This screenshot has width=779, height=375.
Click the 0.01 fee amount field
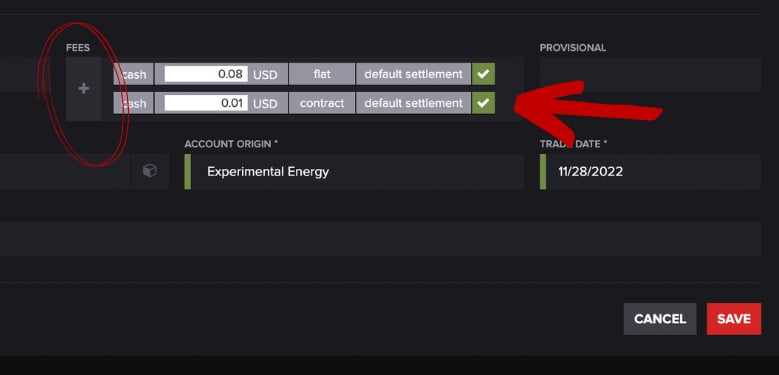(206, 103)
